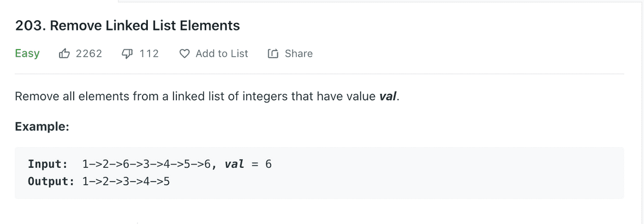Click the heart icon beside Add to List
Viewport: 644px width, 224px height.
185,53
